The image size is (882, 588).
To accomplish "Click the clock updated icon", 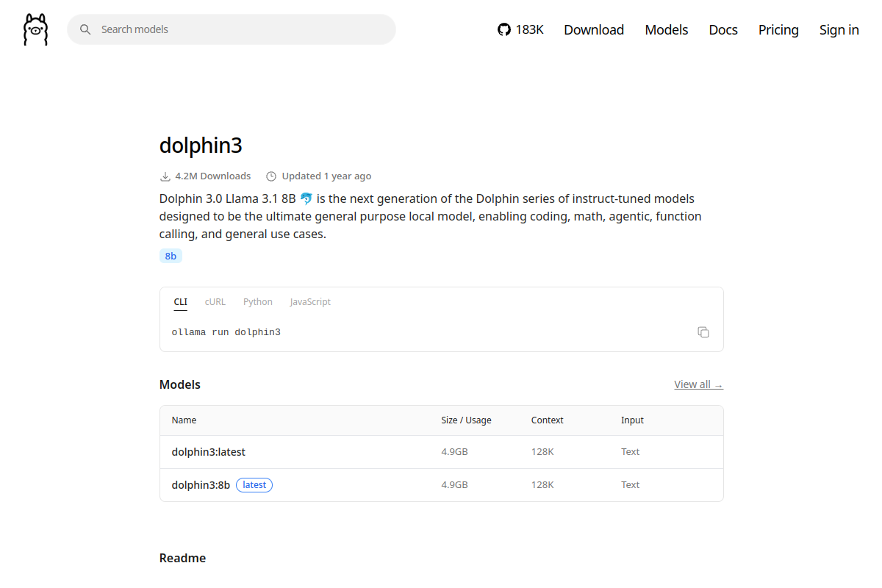I will pyautogui.click(x=271, y=176).
